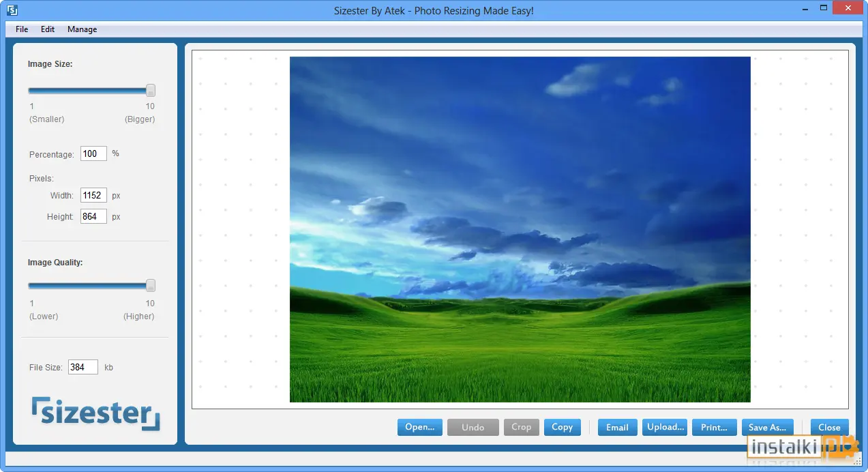
Task: Open the Edit menu
Action: tap(48, 29)
